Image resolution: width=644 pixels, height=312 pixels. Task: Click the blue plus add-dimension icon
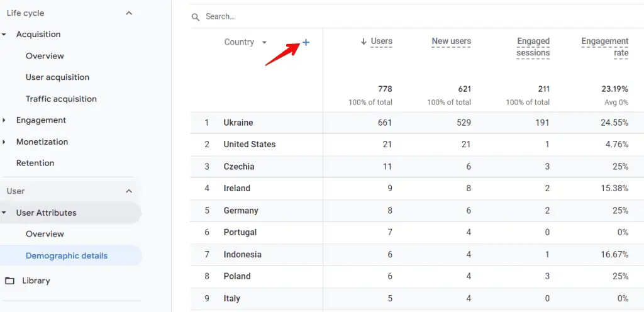point(306,42)
